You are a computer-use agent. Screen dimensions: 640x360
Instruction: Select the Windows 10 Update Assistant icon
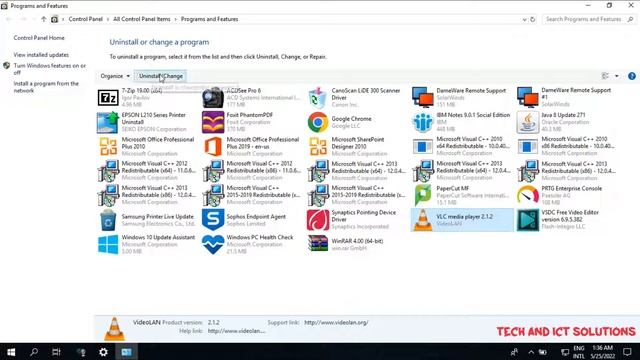point(108,244)
